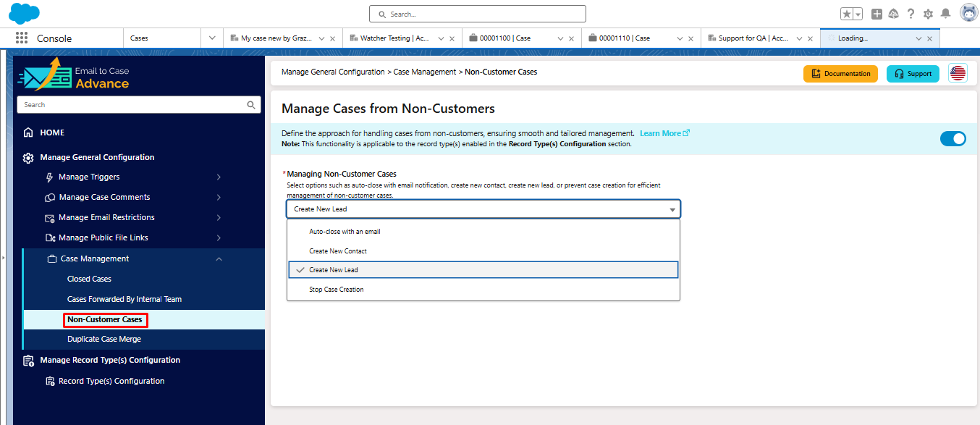Open the help question mark icon
This screenshot has width=980, height=425.
[911, 14]
